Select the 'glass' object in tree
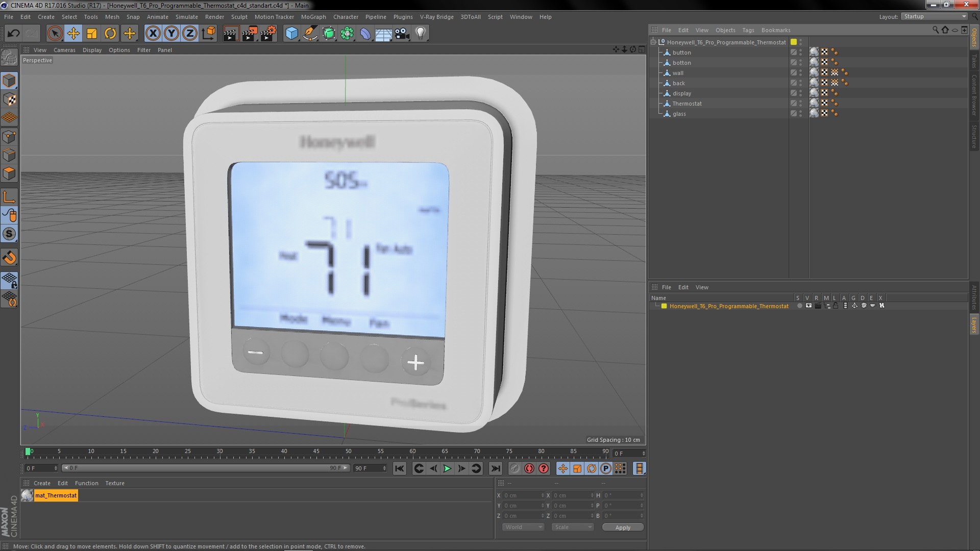Viewport: 980px width, 551px height. (x=679, y=114)
